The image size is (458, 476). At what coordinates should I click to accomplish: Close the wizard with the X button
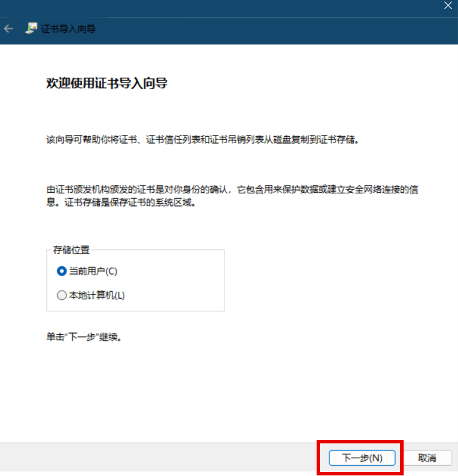448,5
